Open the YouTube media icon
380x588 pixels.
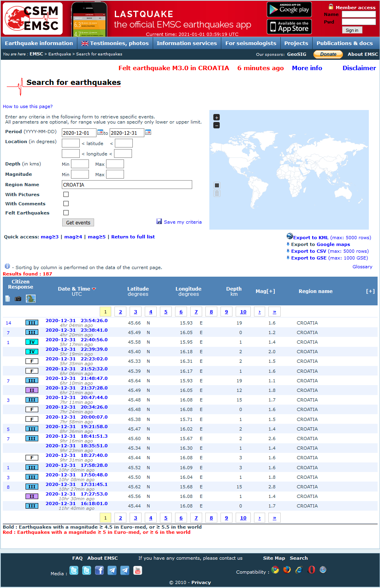pos(138,570)
